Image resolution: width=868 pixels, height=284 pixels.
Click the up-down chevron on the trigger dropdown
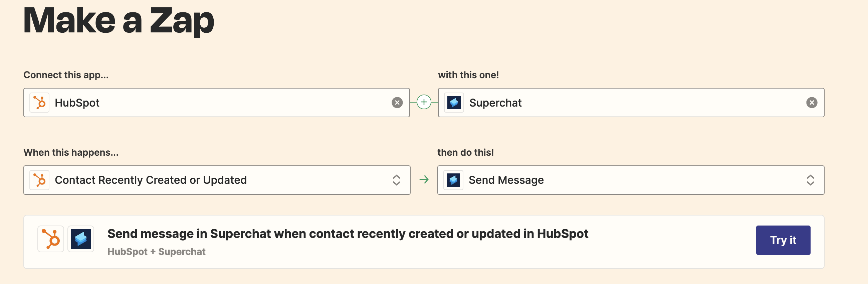396,180
